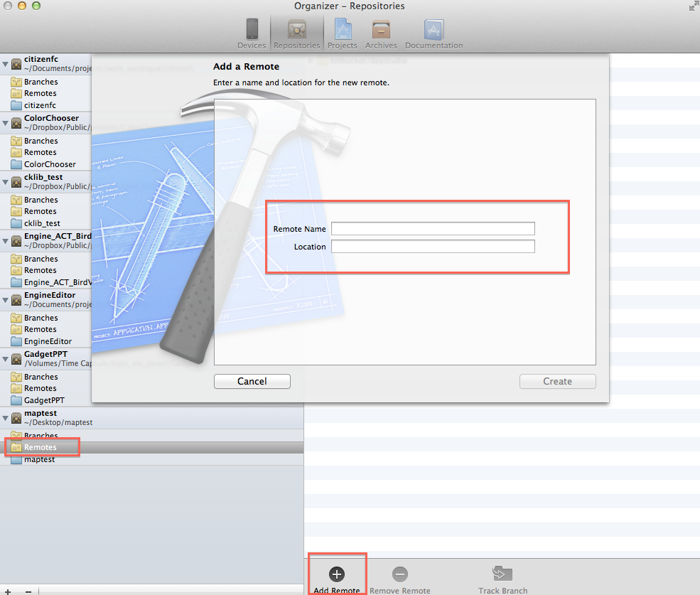Toggle full screen mode in title bar
The image size is (700, 595).
(693, 6)
